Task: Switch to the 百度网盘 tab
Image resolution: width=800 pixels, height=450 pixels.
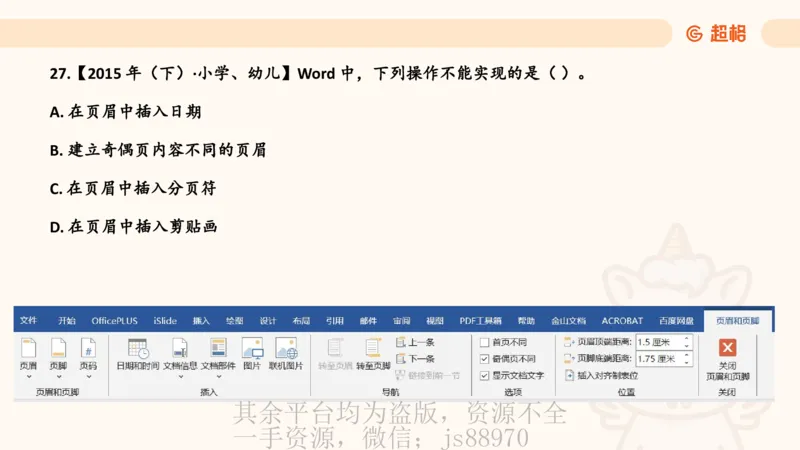Action: click(x=676, y=320)
